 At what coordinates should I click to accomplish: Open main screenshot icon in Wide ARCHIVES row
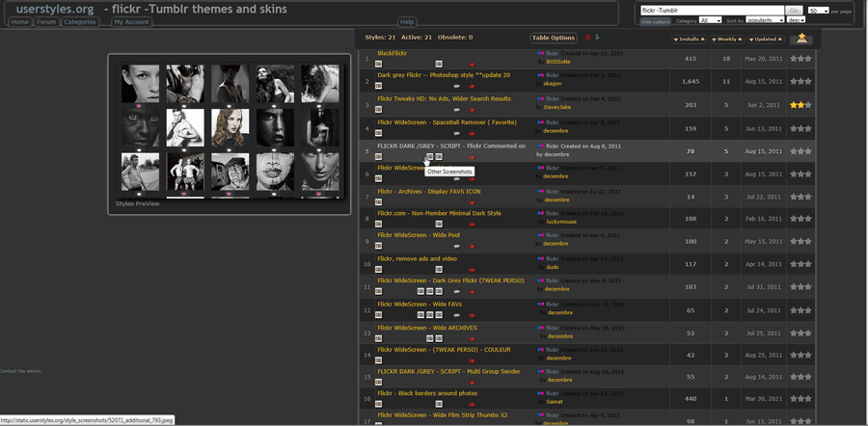coord(379,338)
